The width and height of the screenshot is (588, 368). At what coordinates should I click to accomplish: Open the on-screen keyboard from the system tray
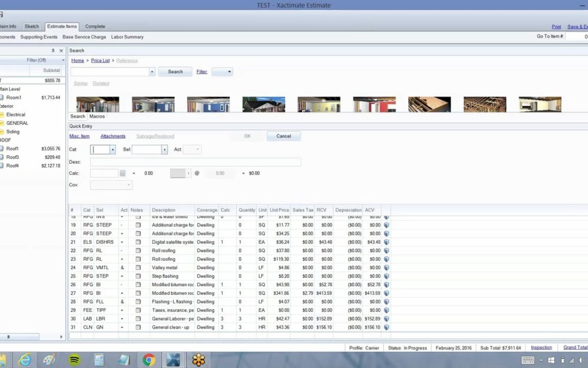(x=528, y=360)
